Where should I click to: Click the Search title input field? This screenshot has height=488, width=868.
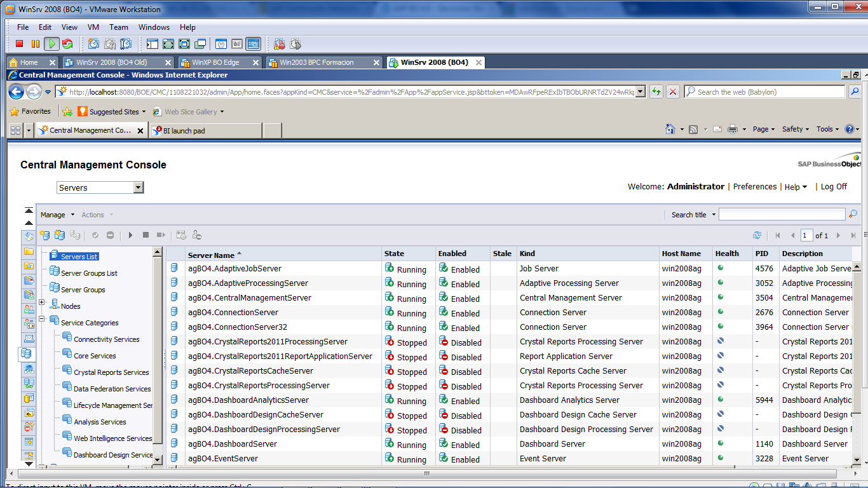782,215
